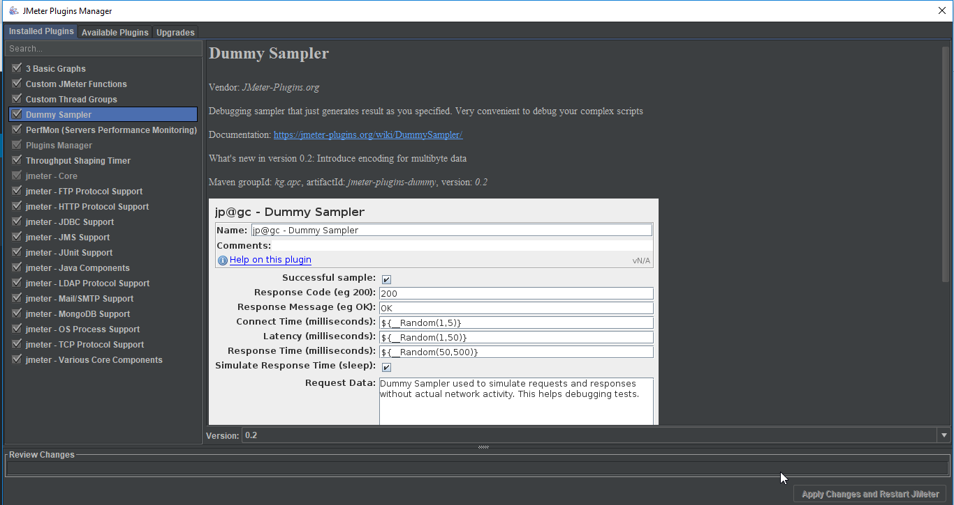
Task: Uncheck jmeter - FTP Protocol Support checkbox
Action: click(x=17, y=190)
